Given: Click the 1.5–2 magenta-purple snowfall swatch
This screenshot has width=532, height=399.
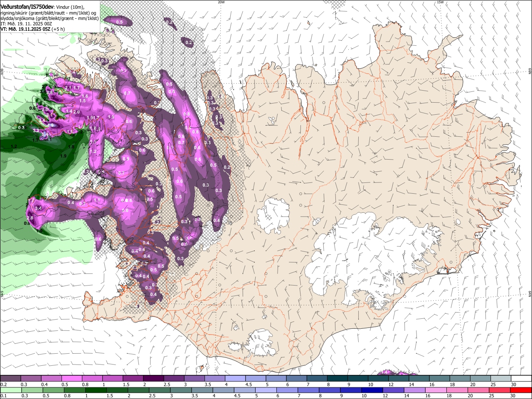Looking at the screenshot, I should [133, 378].
